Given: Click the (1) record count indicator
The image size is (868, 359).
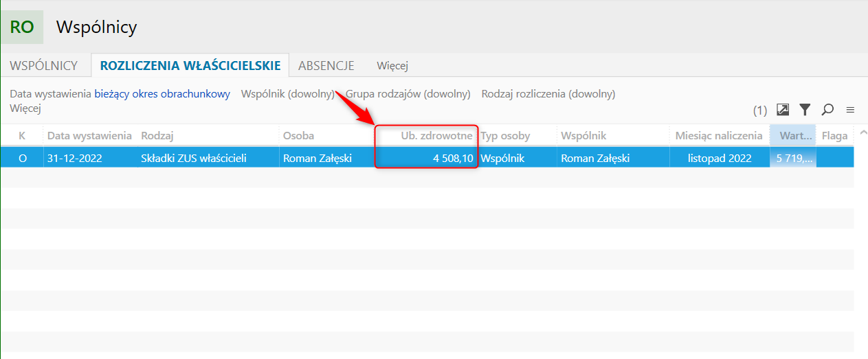Looking at the screenshot, I should pyautogui.click(x=760, y=110).
